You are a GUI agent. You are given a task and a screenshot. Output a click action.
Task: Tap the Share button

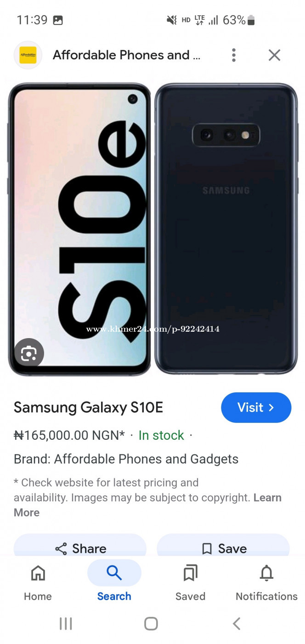coord(80,548)
